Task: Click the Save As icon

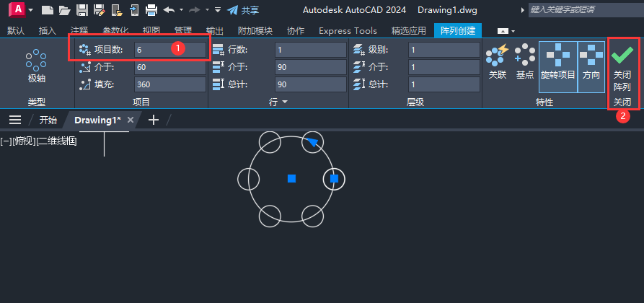Action: coord(99,10)
